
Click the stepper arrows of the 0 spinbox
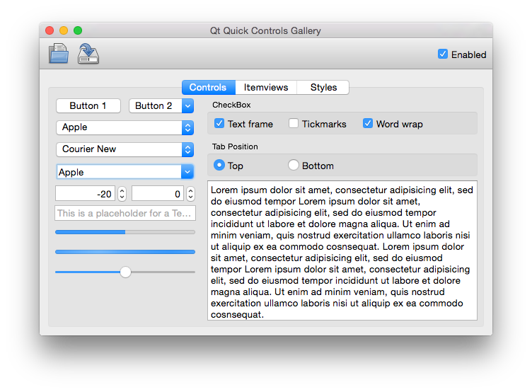pos(190,194)
